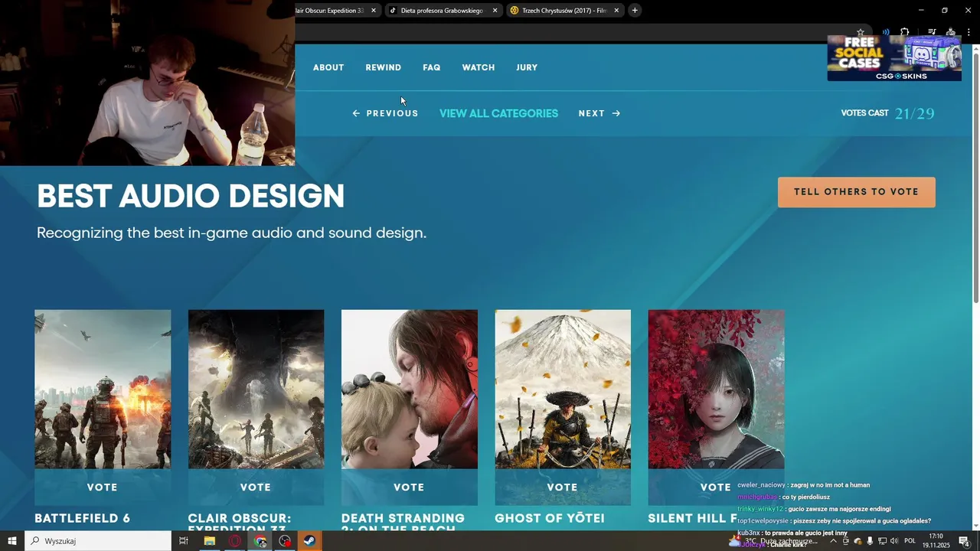Go to the NEXT category

tap(599, 113)
